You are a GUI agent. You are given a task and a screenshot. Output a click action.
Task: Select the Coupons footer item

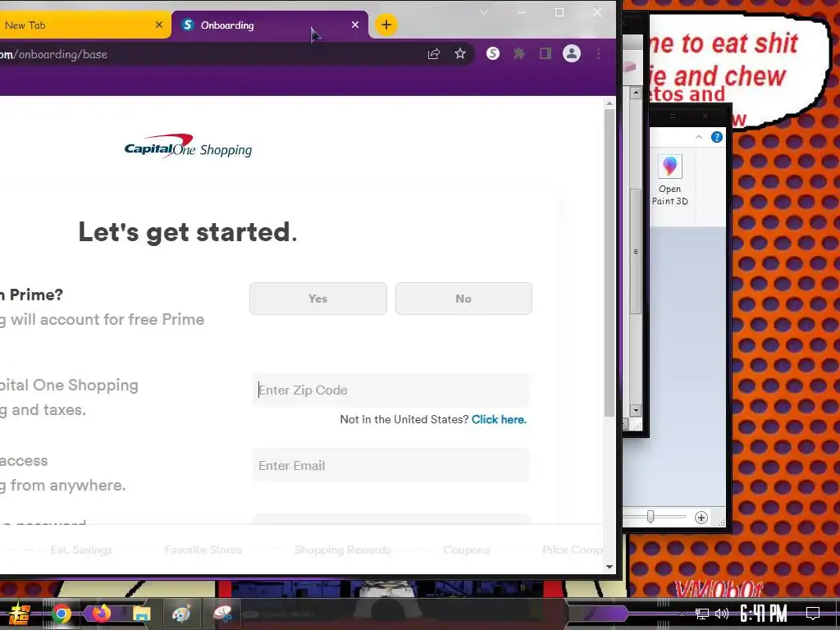point(467,550)
